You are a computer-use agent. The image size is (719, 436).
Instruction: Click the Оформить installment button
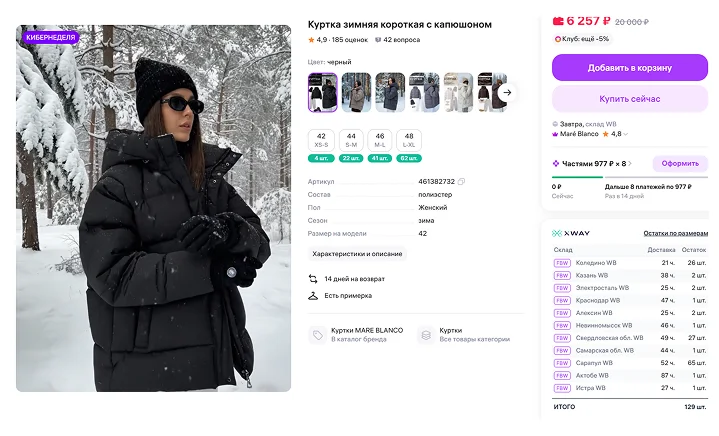[x=679, y=163]
